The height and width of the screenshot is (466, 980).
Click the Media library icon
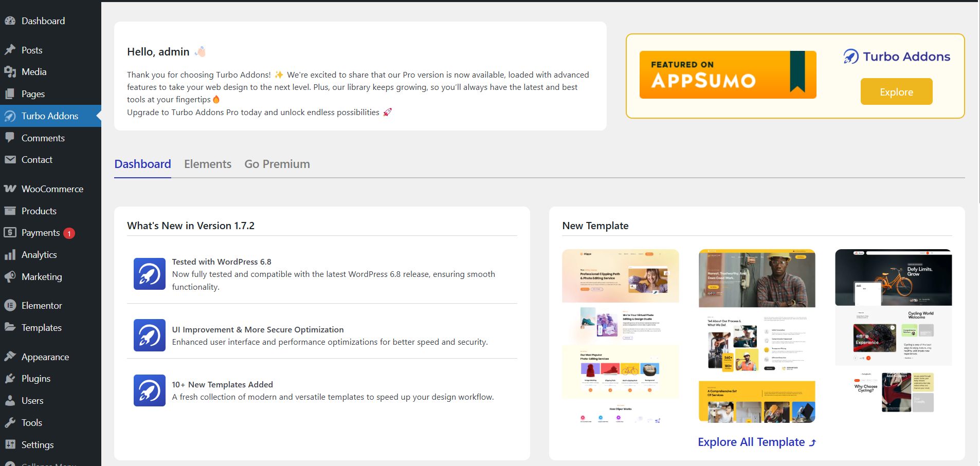pos(10,72)
